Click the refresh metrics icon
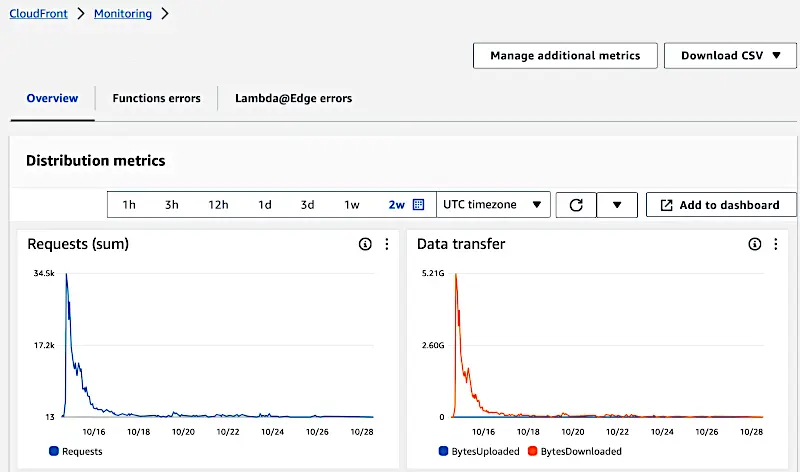Image resolution: width=800 pixels, height=472 pixels. [576, 205]
